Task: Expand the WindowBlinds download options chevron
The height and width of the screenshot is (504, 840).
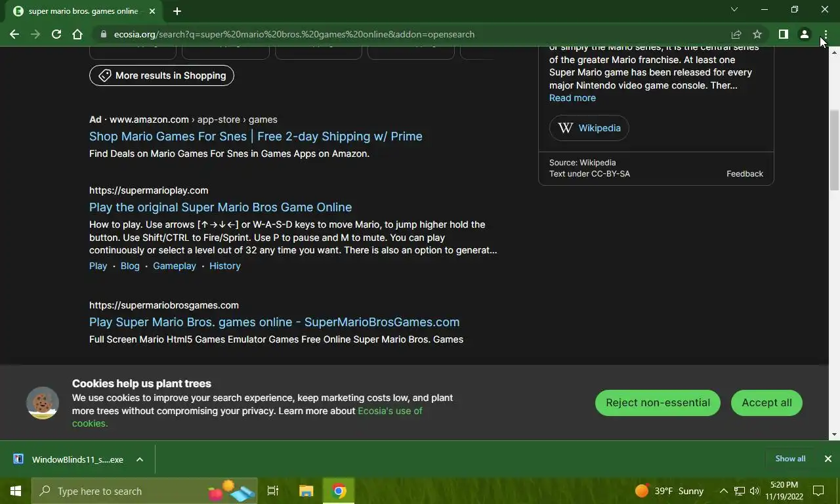Action: tap(140, 459)
